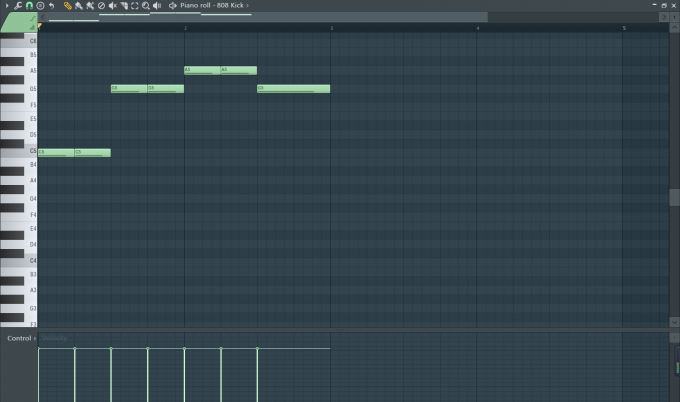Adjust the fifth note's velocity handle at bar 2
The image size is (680, 402).
click(184, 348)
